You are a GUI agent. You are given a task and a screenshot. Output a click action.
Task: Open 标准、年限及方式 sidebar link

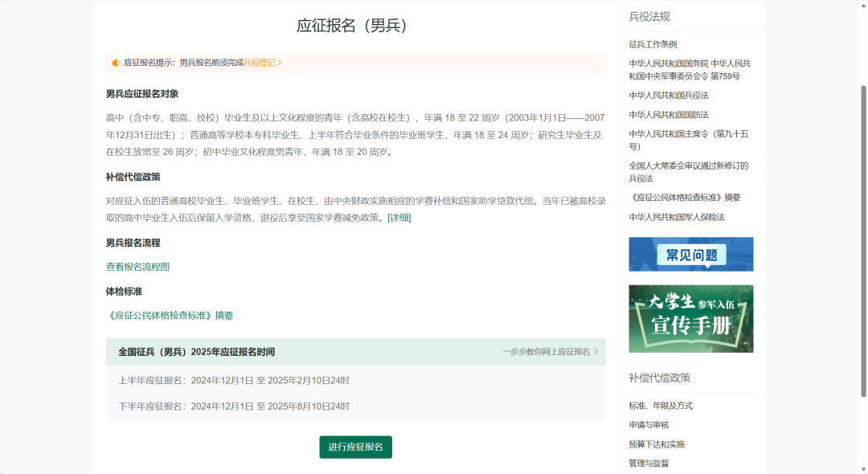661,406
